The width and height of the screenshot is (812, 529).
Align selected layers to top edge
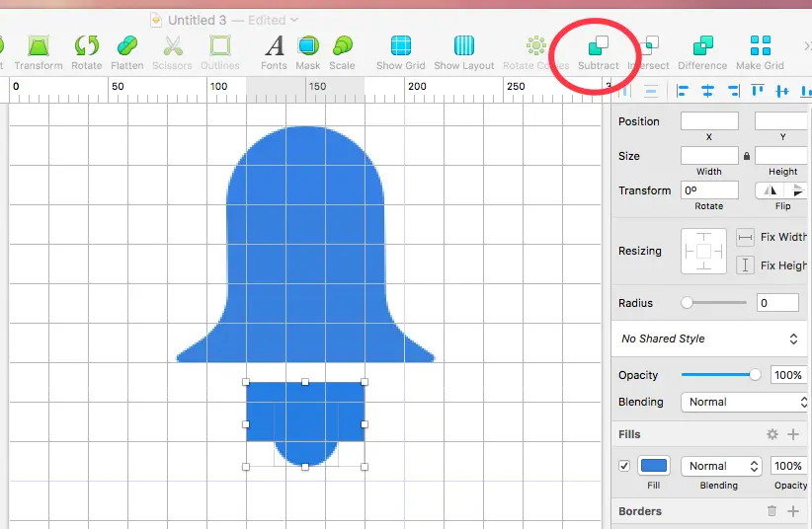[758, 91]
